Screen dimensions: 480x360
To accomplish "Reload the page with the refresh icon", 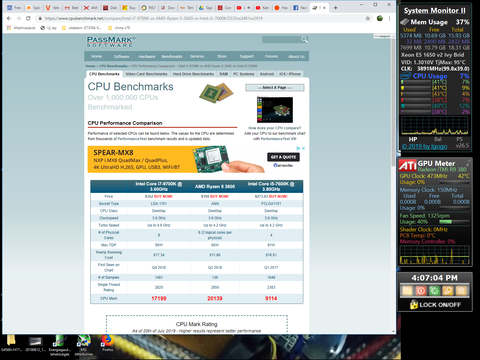I will (28, 18).
